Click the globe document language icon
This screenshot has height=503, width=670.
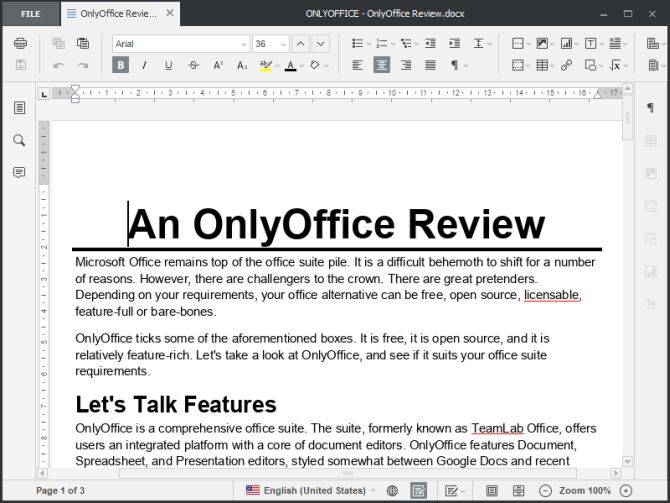click(392, 491)
